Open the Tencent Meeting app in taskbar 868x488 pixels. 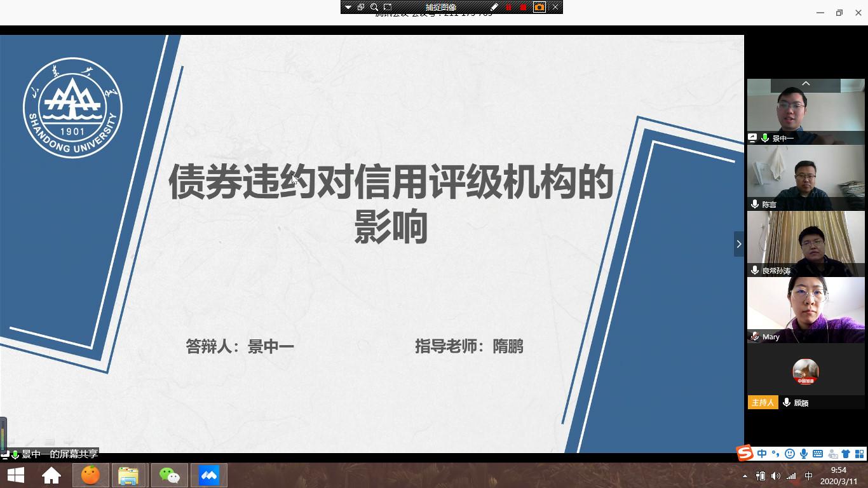pos(209,475)
